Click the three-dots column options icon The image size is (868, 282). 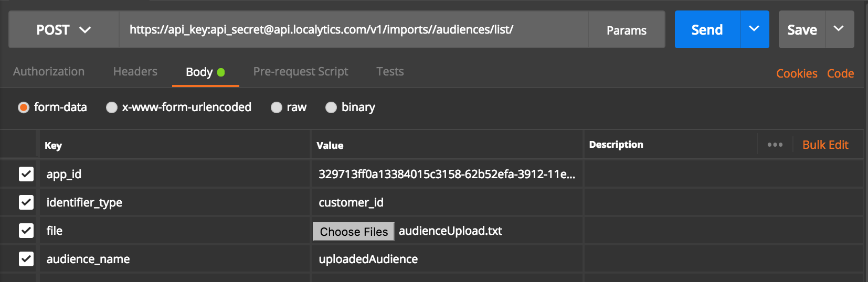pos(775,145)
